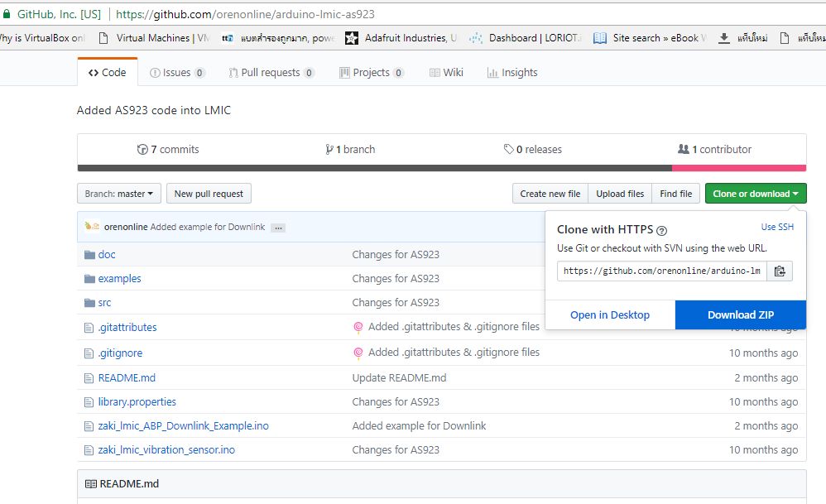Click the Downlink_Example.ino file icon

point(89,426)
